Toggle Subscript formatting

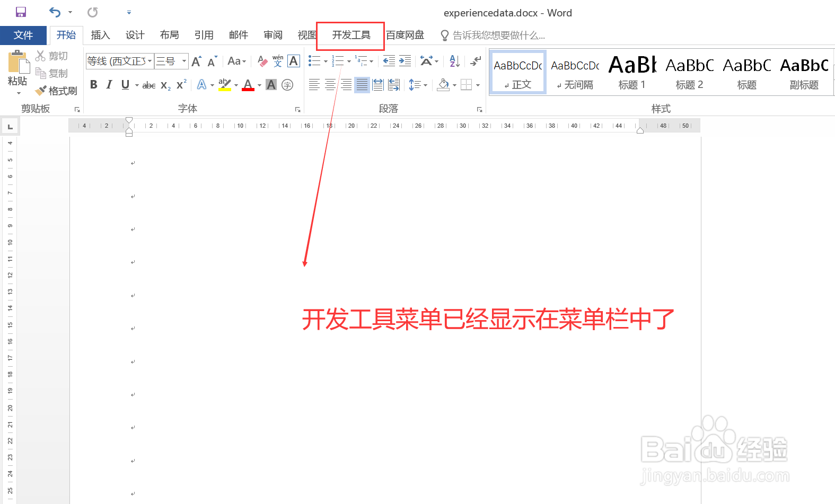165,85
